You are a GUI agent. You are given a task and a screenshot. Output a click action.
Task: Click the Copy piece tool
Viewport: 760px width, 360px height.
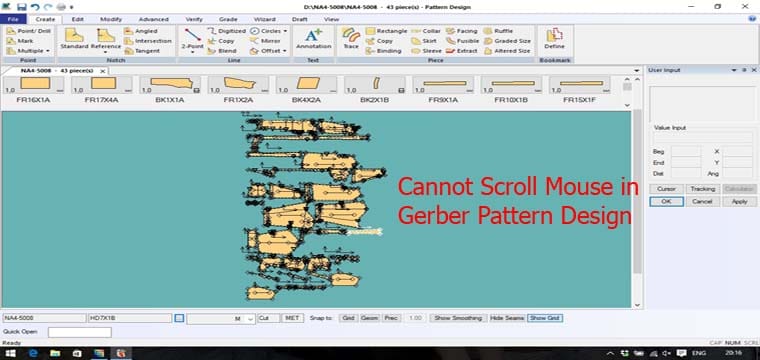point(379,41)
